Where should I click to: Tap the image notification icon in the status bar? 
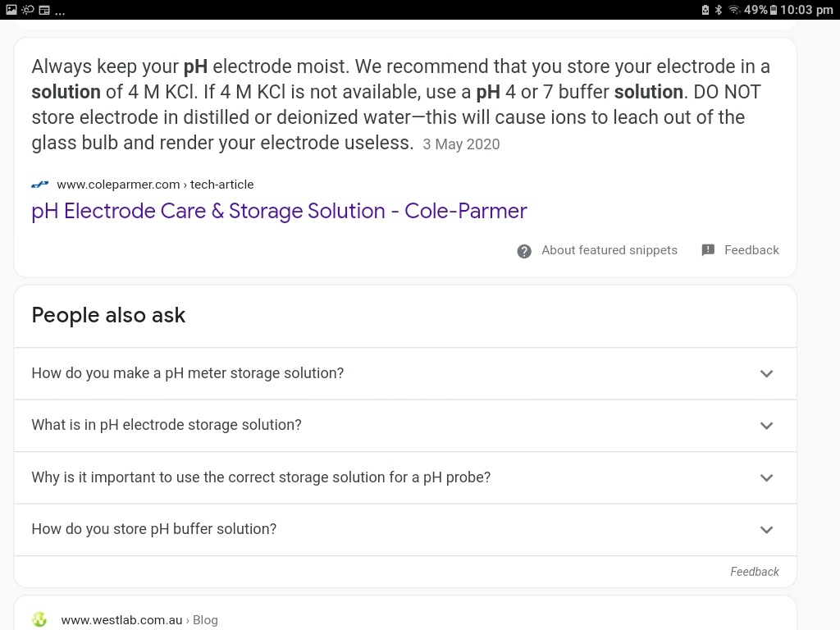pos(11,10)
